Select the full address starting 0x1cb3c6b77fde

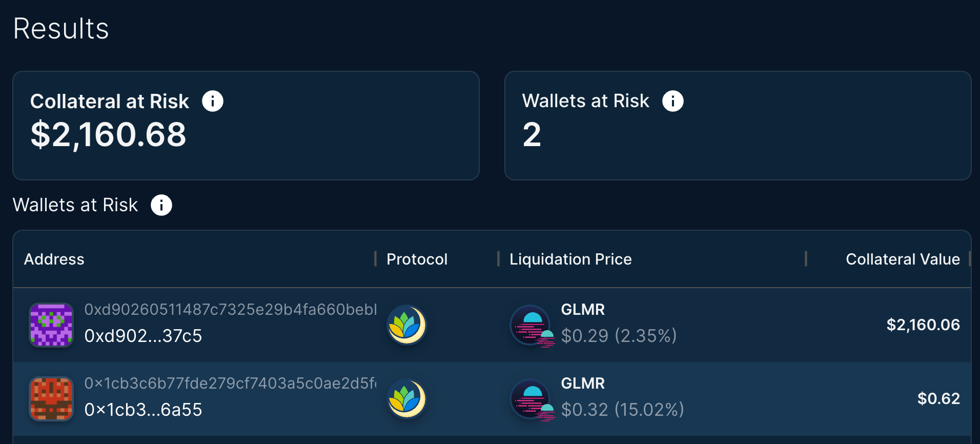(231, 383)
